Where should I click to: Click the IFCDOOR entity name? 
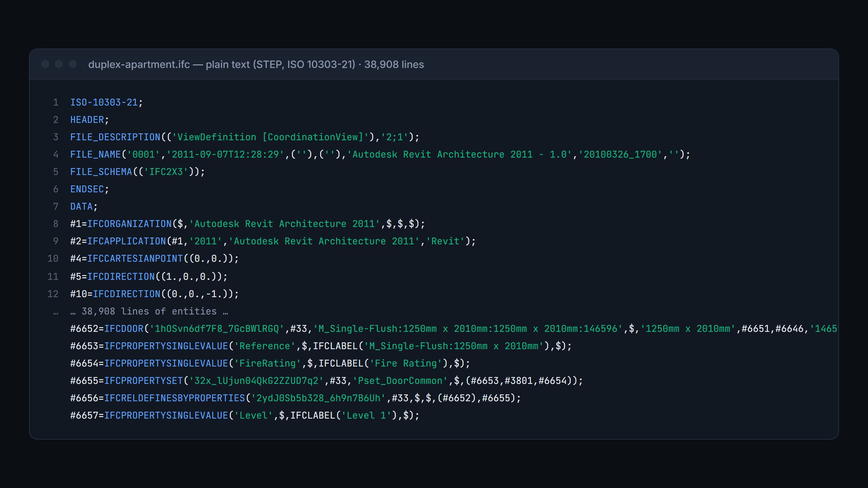(124, 329)
